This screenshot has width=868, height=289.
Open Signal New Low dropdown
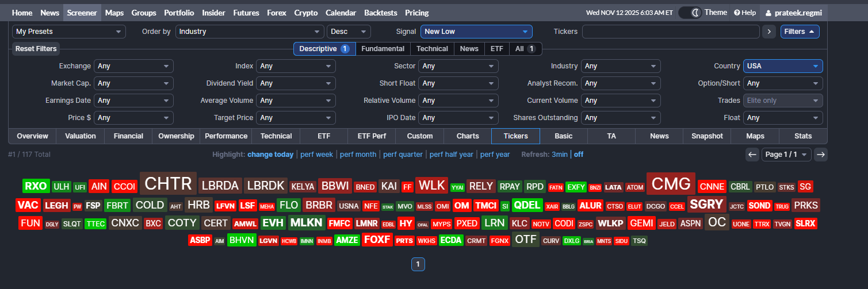point(476,32)
